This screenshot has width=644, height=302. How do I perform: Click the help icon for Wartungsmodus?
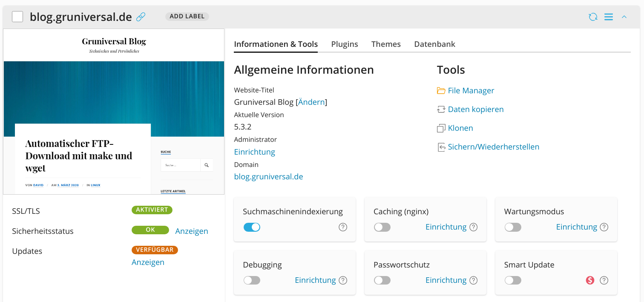(604, 227)
